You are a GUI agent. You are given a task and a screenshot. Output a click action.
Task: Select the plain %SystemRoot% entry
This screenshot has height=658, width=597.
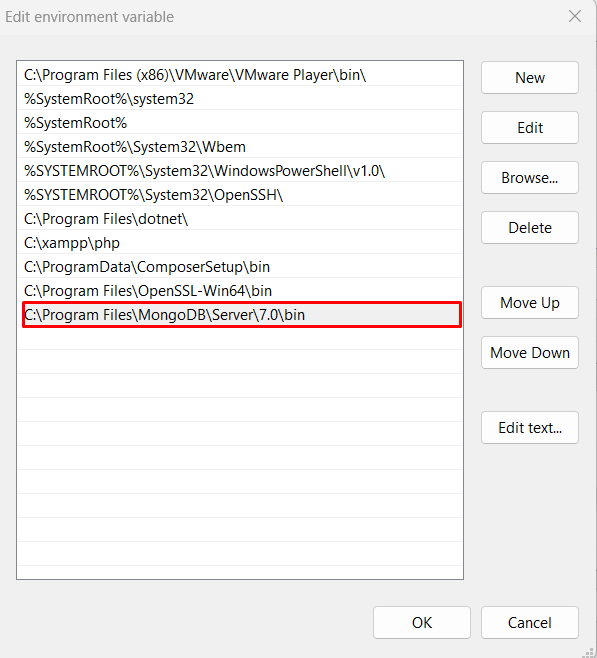click(240, 123)
